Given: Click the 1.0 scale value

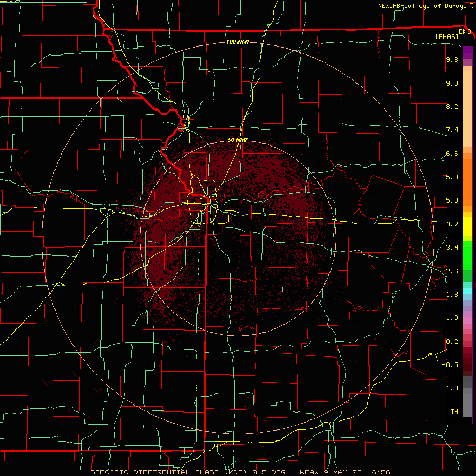Looking at the screenshot, I should click(452, 318).
